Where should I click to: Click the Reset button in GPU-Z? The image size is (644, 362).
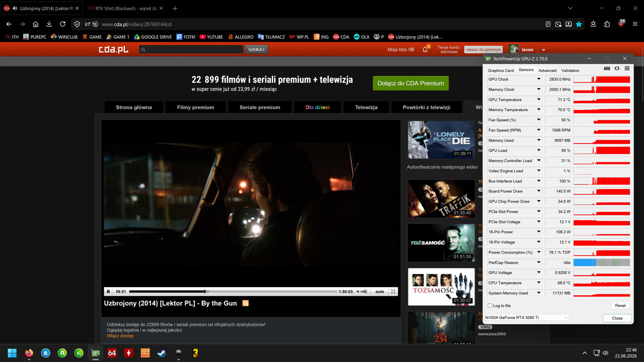coord(620,305)
